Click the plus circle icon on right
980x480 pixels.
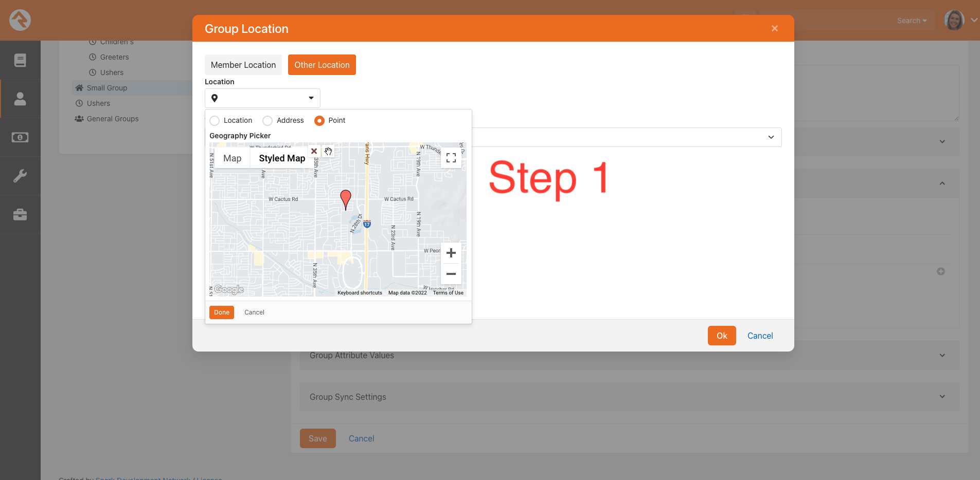pyautogui.click(x=941, y=271)
